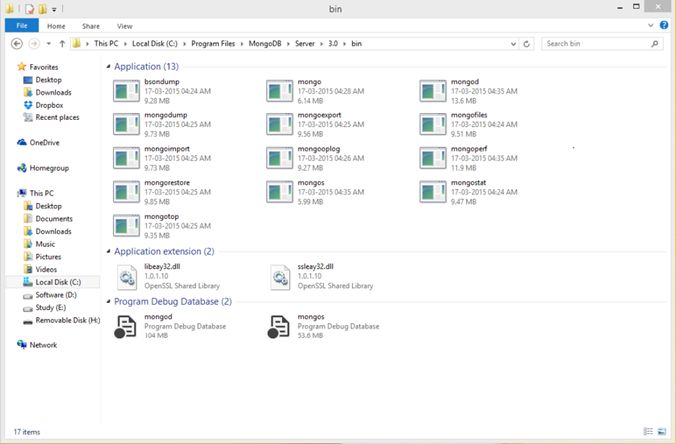Click the search magnifier icon
This screenshot has height=444, width=676.
[654, 44]
